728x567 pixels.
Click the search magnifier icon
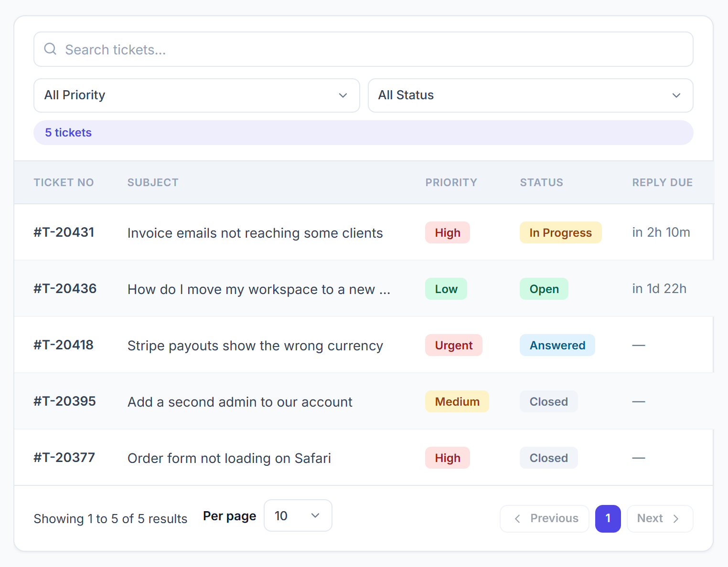coord(50,49)
